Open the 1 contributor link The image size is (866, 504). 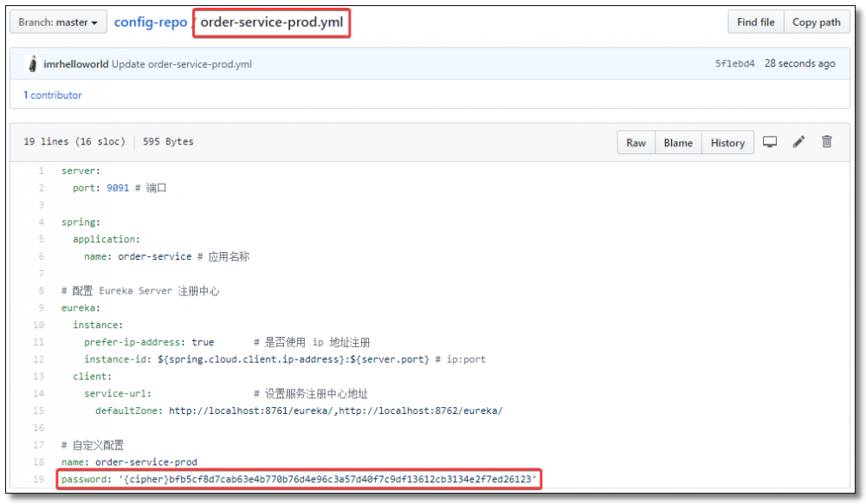[53, 95]
